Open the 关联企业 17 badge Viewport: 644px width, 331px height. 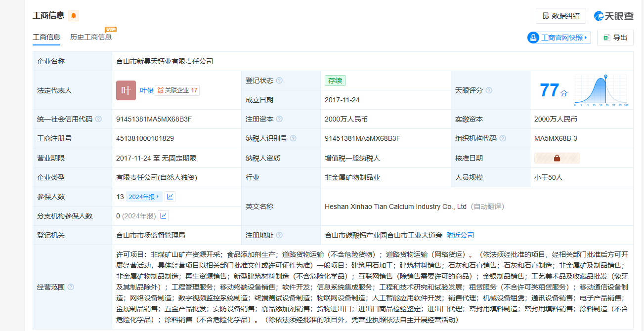pos(177,90)
